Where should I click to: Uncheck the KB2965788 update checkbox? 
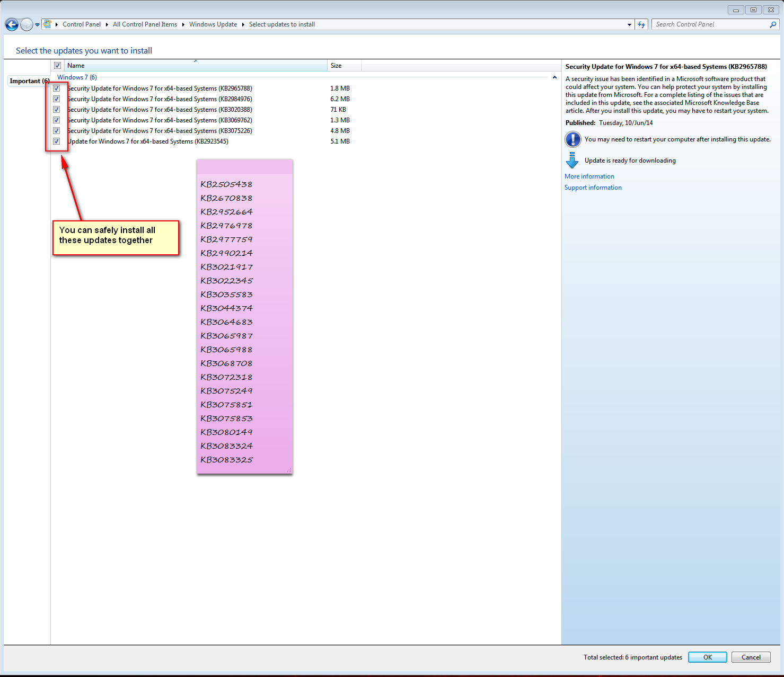pyautogui.click(x=56, y=88)
